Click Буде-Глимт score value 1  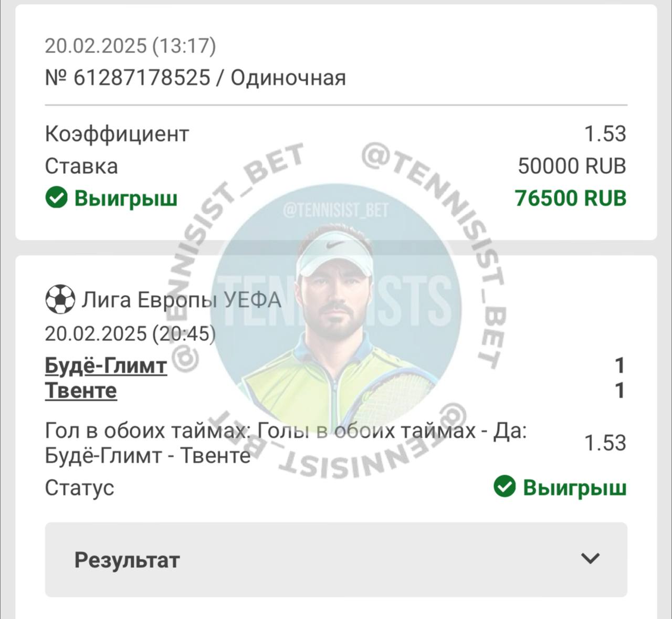click(620, 365)
